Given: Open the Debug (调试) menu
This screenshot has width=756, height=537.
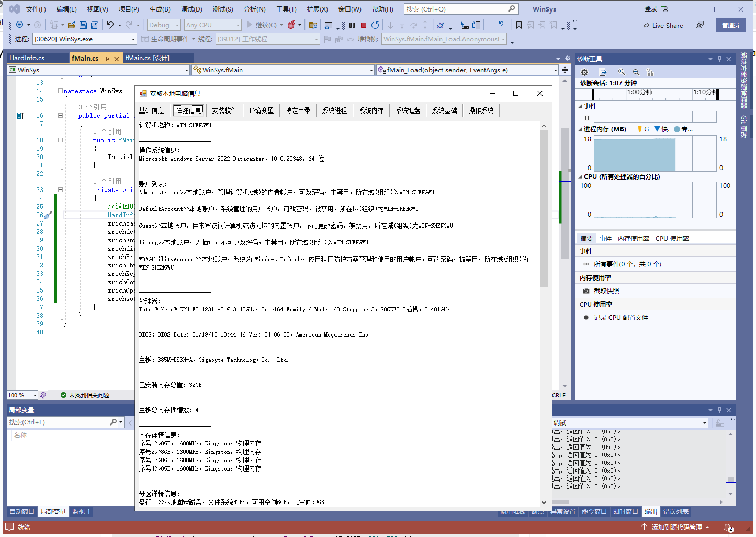Looking at the screenshot, I should pyautogui.click(x=191, y=9).
